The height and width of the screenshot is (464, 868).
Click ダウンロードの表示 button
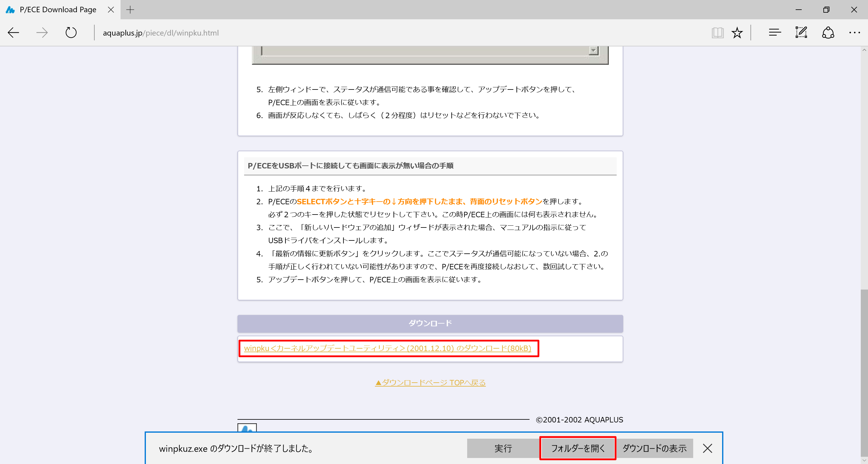pyautogui.click(x=654, y=448)
